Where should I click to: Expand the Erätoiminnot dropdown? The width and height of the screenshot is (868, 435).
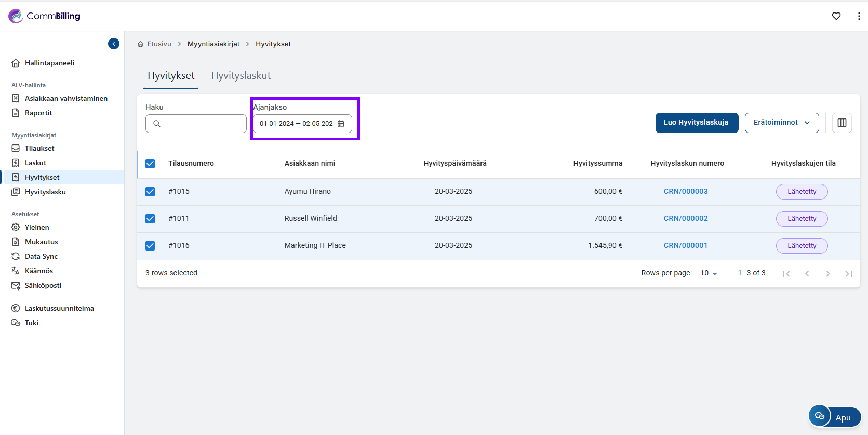point(782,123)
